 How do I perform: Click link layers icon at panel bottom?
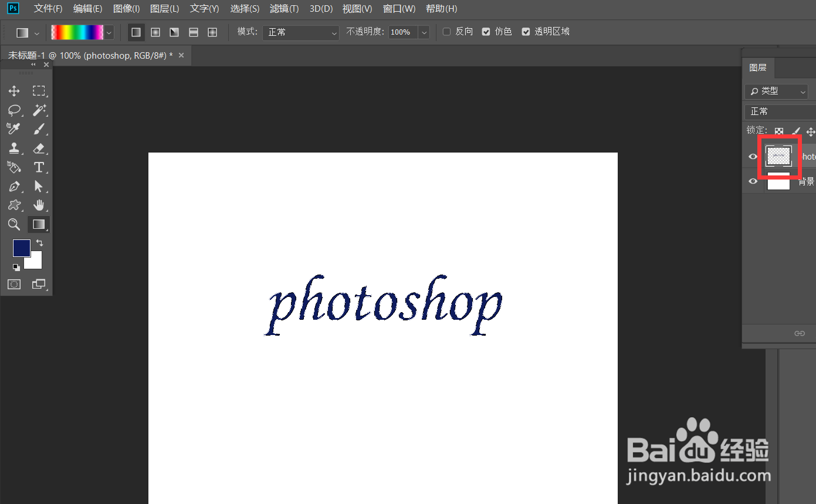coord(800,333)
